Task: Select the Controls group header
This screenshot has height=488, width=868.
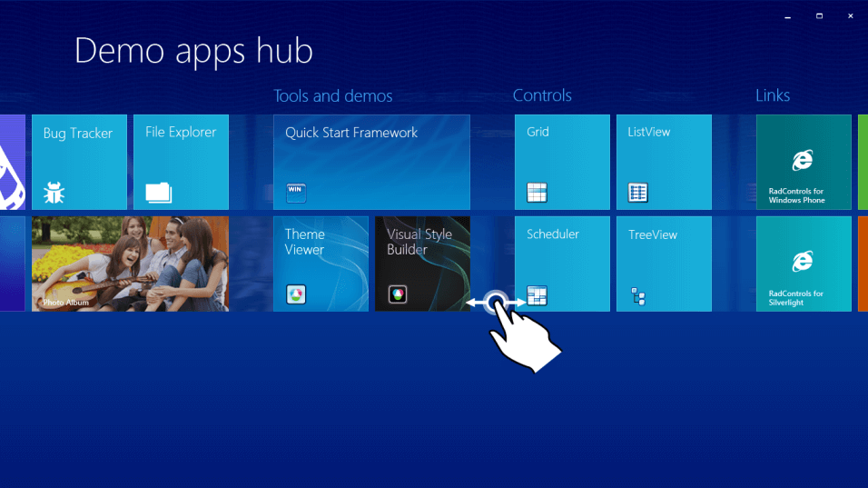Action: click(x=542, y=95)
